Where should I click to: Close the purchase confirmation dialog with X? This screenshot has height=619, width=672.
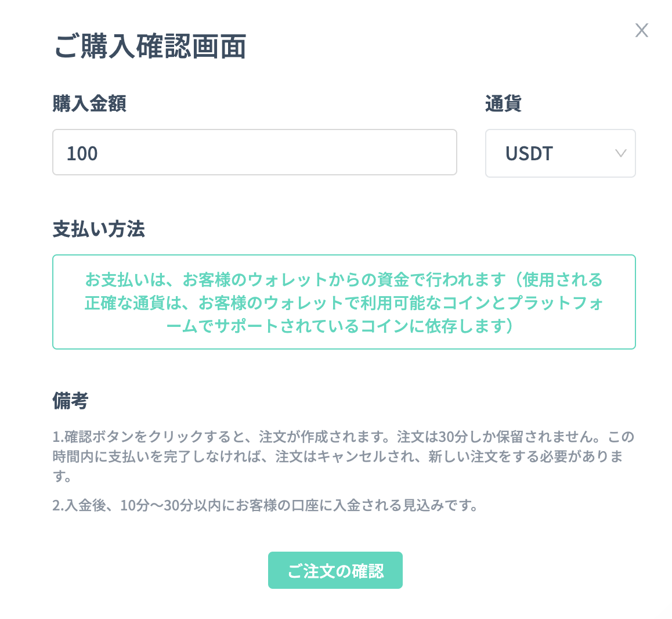[x=641, y=30]
